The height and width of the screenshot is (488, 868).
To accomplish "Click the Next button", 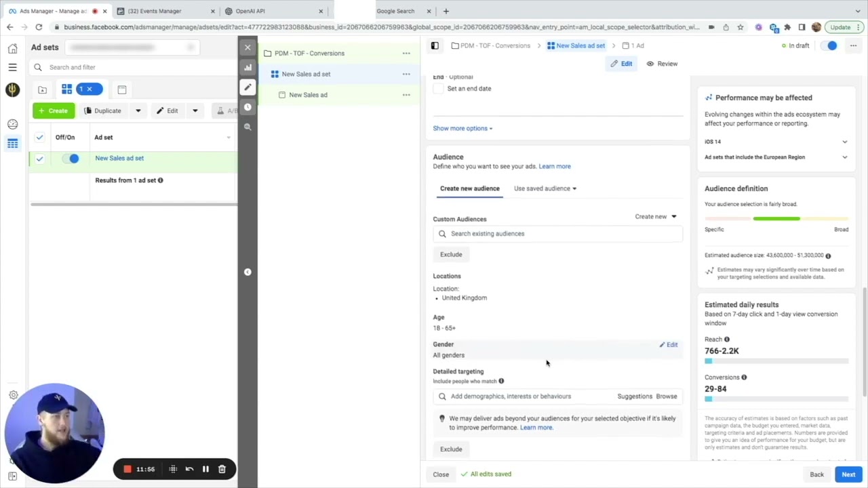I will 848,474.
